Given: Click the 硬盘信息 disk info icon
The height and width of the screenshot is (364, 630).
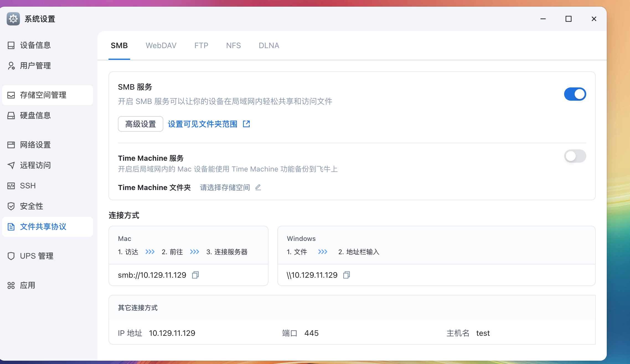Looking at the screenshot, I should point(11,116).
